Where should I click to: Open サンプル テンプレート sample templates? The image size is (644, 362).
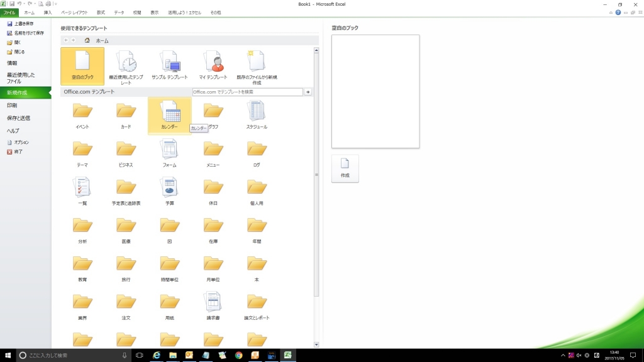[x=170, y=65]
